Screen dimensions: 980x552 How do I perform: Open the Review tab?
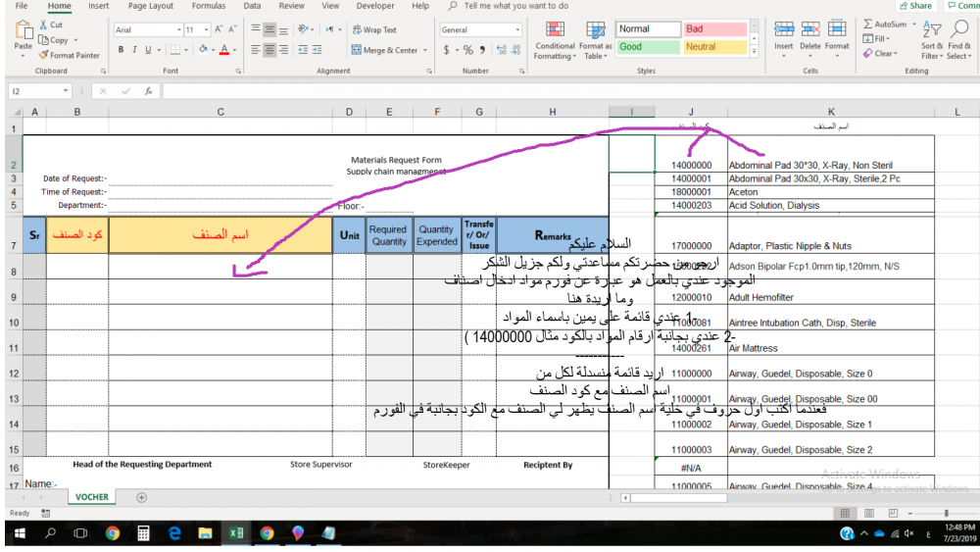[x=291, y=6]
